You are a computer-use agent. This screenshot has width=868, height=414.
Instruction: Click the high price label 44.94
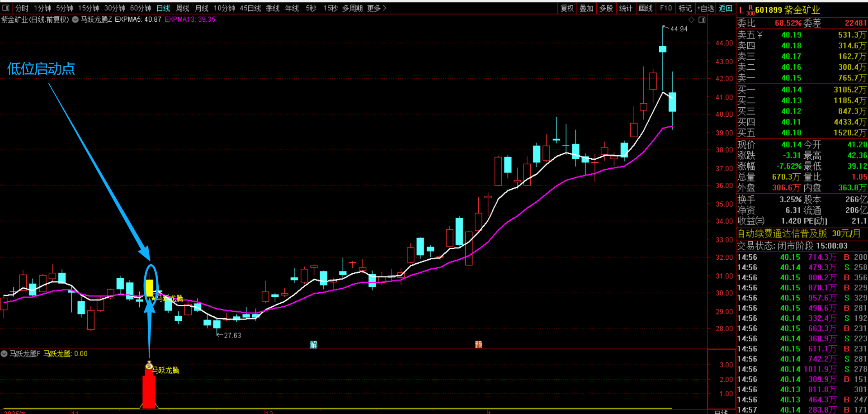point(679,29)
